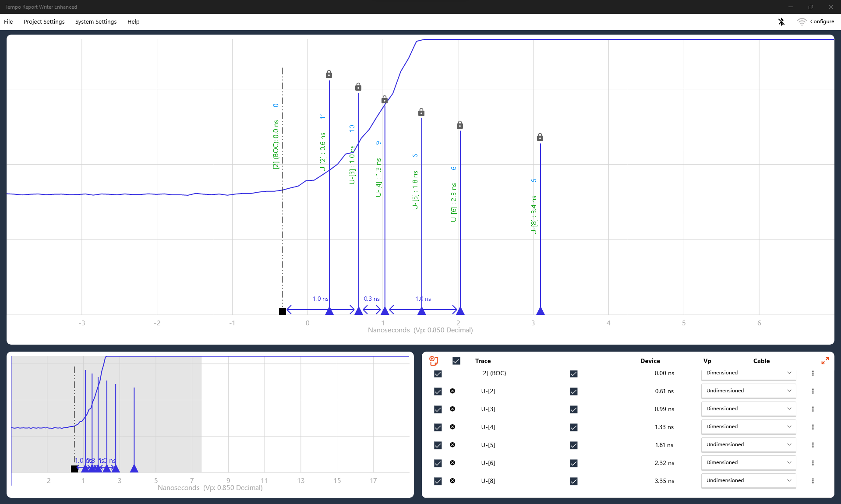841x504 pixels.
Task: Uncheck the left checkbox of the U-[4] row
Action: click(x=438, y=427)
